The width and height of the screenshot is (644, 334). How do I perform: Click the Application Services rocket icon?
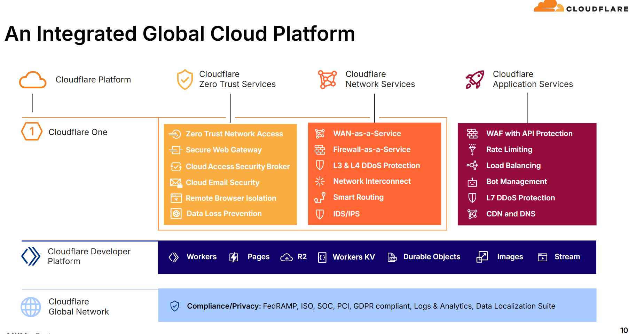475,80
